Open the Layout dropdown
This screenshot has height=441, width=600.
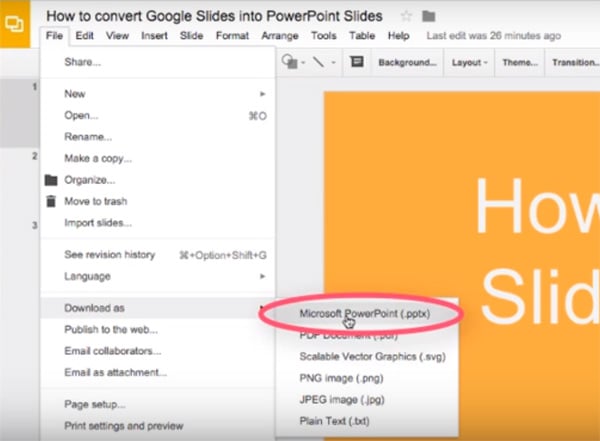coord(469,62)
